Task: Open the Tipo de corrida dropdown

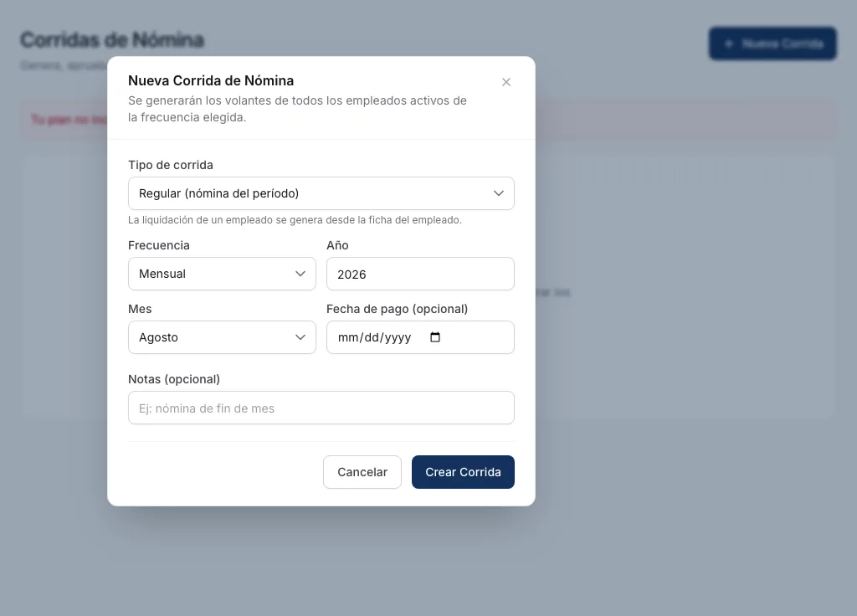Action: pyautogui.click(x=321, y=193)
